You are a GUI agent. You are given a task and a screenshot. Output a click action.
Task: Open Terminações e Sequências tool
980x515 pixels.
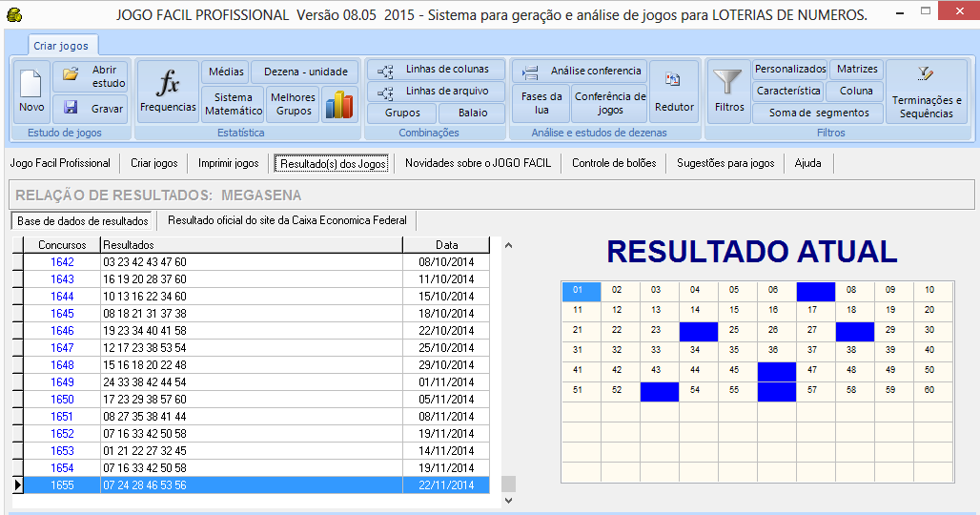926,92
